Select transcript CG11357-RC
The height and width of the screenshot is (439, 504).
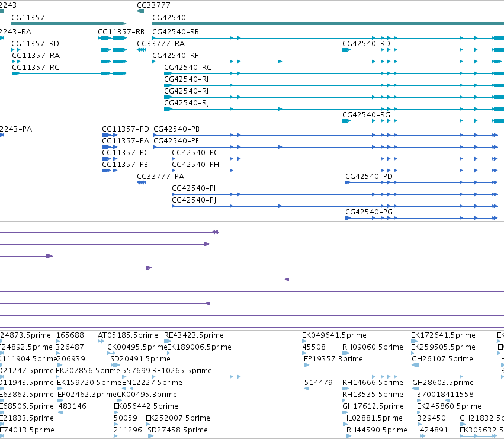36,68
